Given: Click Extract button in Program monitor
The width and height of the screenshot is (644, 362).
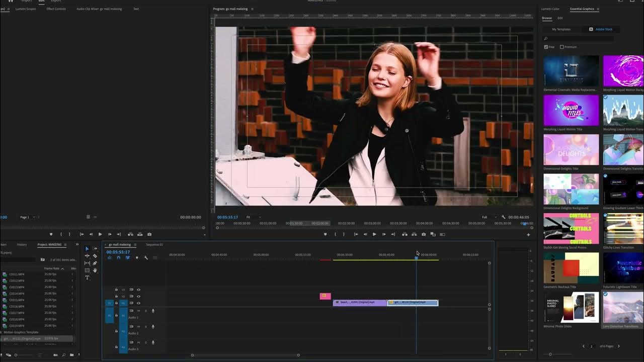Looking at the screenshot, I should 414,234.
